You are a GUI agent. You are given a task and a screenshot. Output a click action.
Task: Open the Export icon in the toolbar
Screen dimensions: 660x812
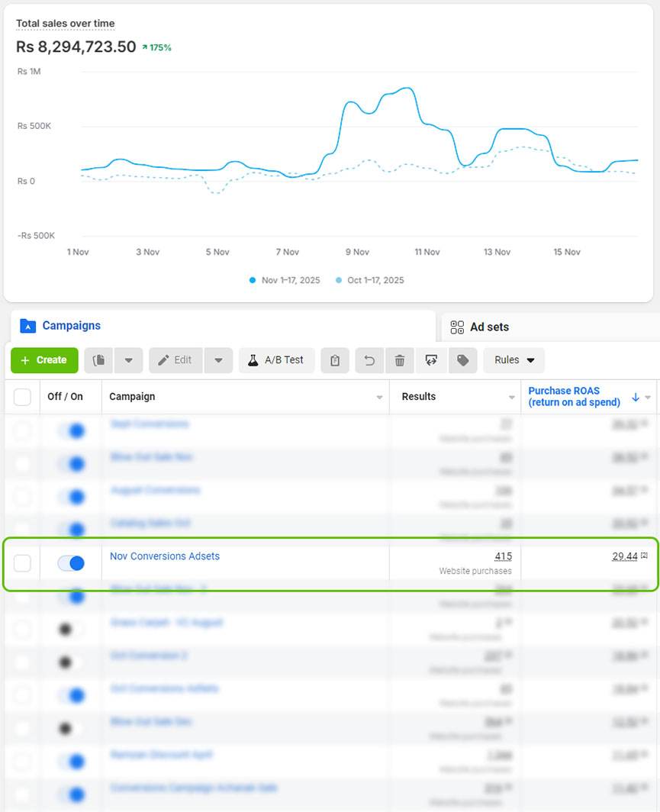pos(431,360)
